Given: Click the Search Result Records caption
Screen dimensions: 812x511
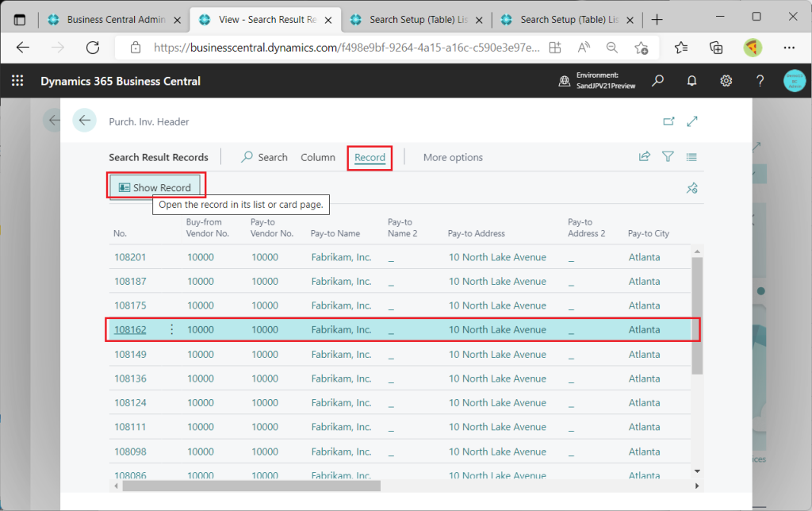Looking at the screenshot, I should [x=159, y=157].
